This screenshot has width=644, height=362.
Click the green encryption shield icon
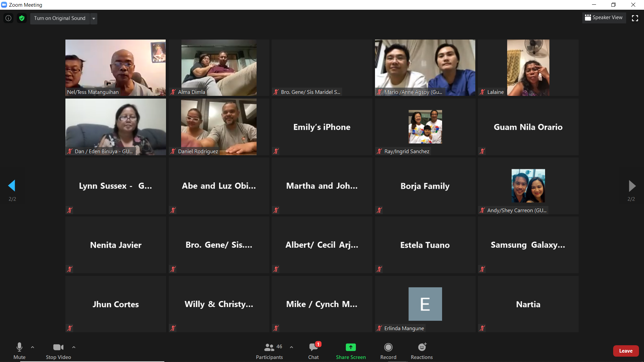[x=22, y=18]
